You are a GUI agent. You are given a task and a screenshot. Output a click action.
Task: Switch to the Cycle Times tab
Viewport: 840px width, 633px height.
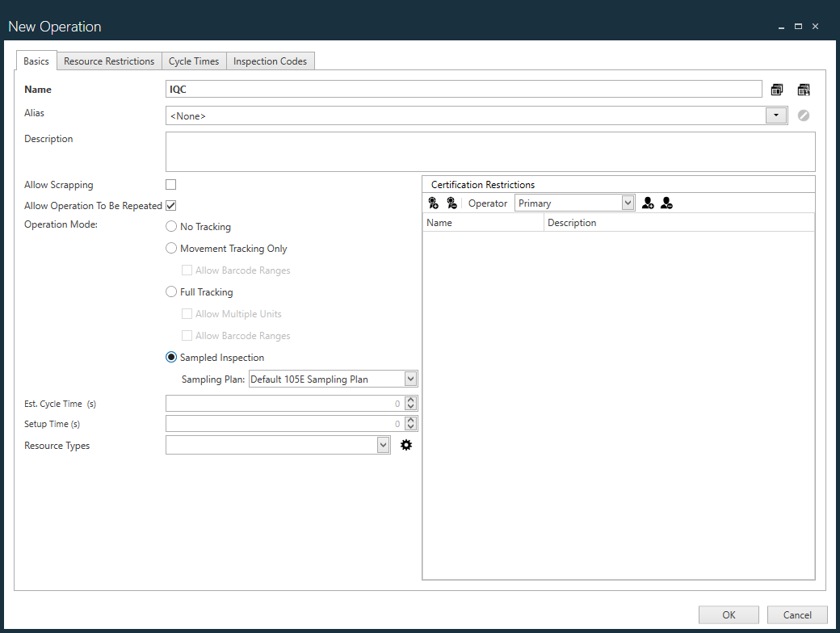tap(194, 61)
